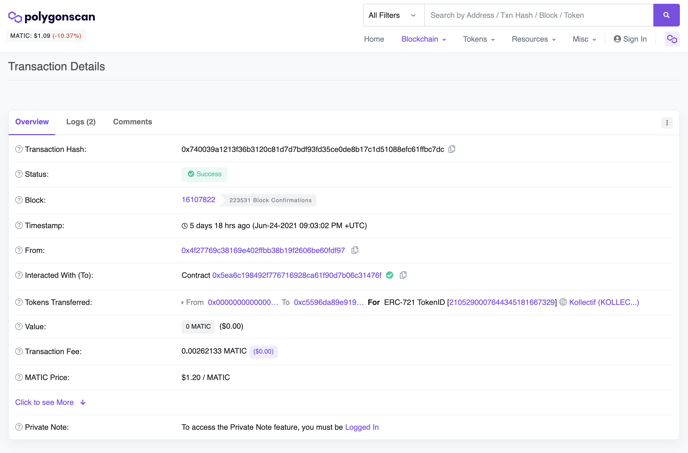
Task: Switch to the Logs (2) tab
Action: point(81,122)
